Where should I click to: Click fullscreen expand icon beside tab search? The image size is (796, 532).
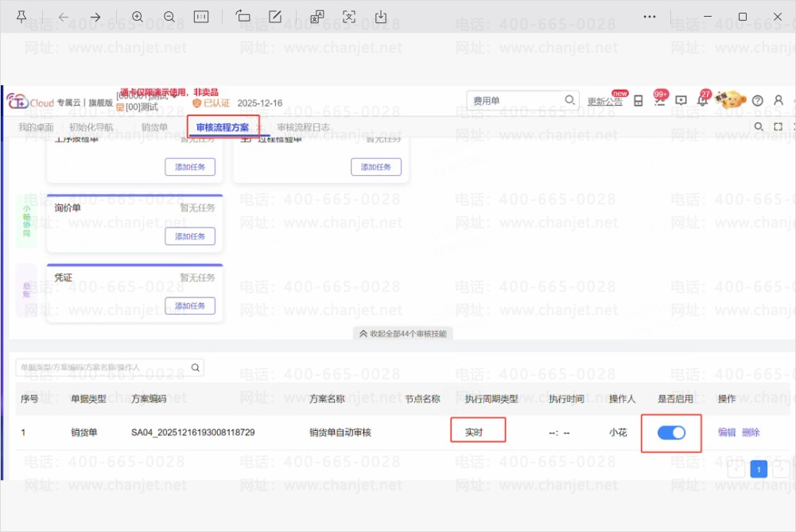click(778, 126)
